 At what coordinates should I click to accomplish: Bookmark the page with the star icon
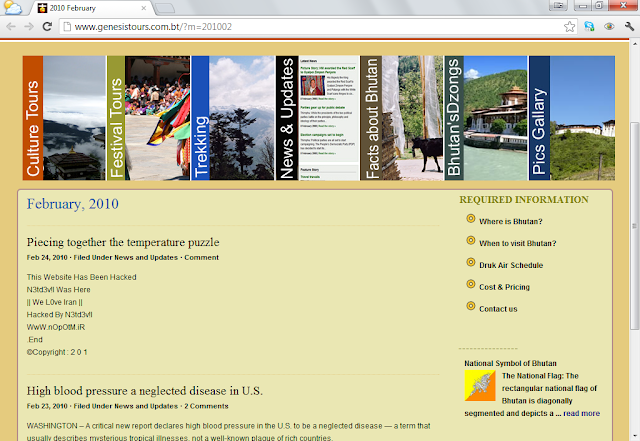[x=569, y=27]
